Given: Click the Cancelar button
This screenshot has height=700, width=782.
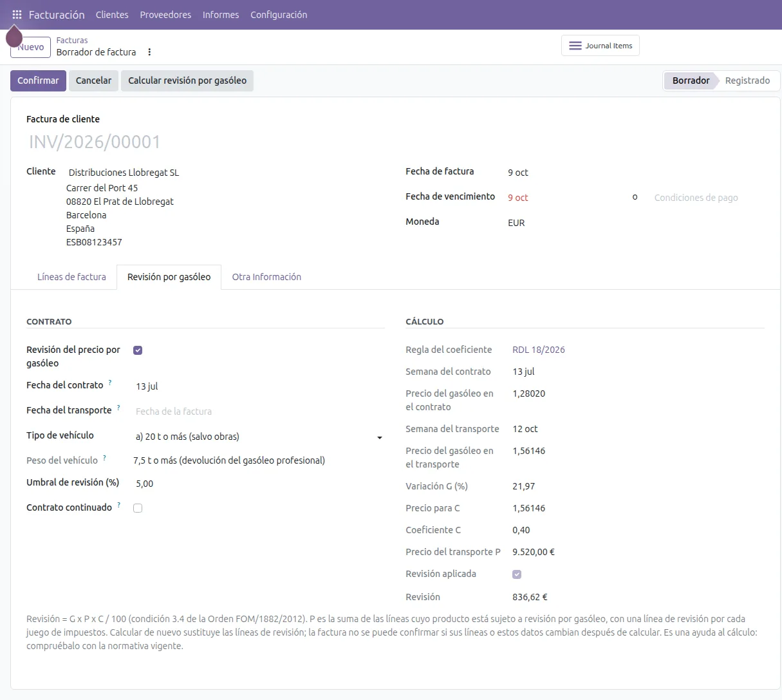Looking at the screenshot, I should point(93,80).
